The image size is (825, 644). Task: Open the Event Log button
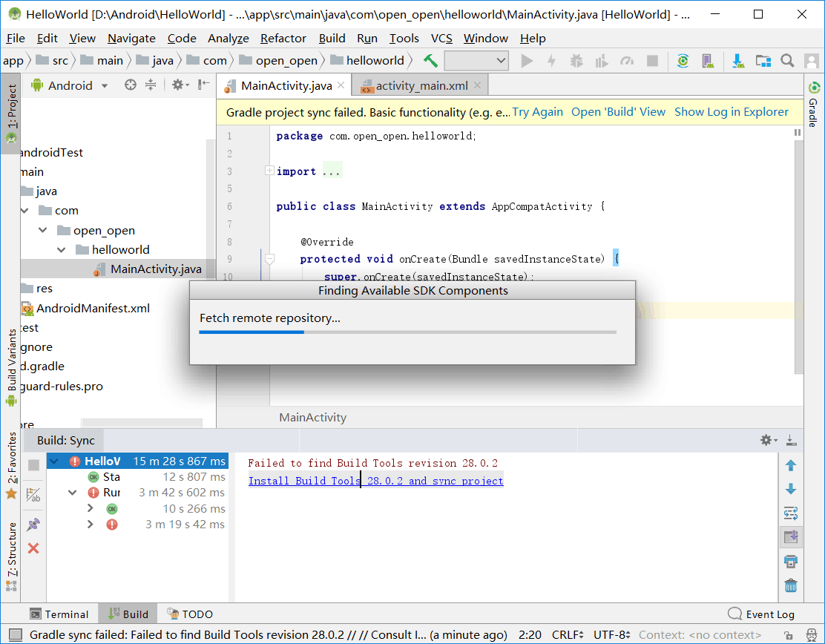click(x=760, y=614)
